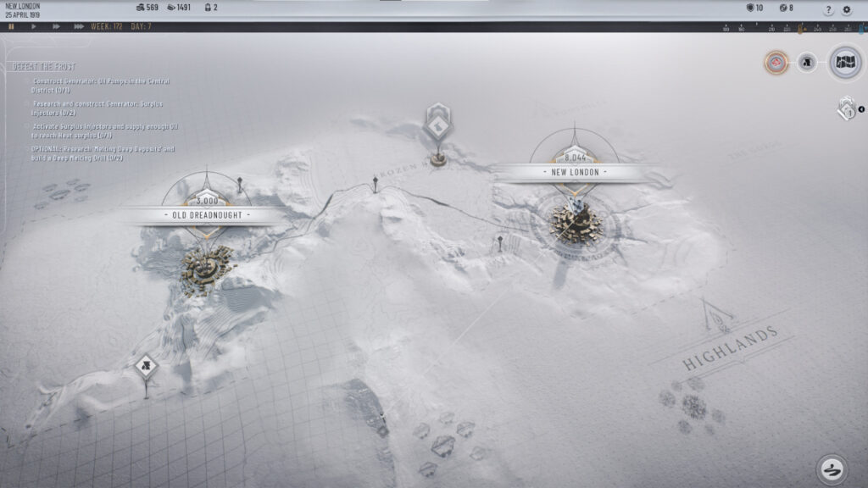868x488 pixels.
Task: Click the Day: 7 counter
Action: (142, 26)
